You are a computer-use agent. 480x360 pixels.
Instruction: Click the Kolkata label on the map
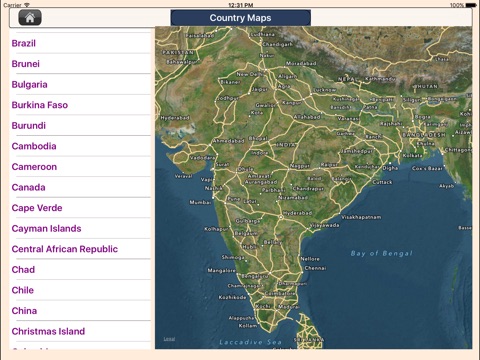[412, 156]
